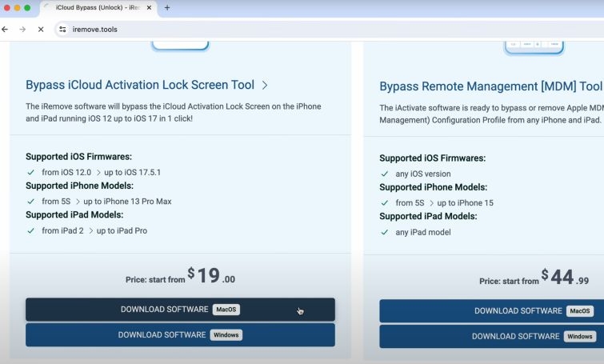Click the $19.00 price text
604x364 pixels.
[x=211, y=275]
